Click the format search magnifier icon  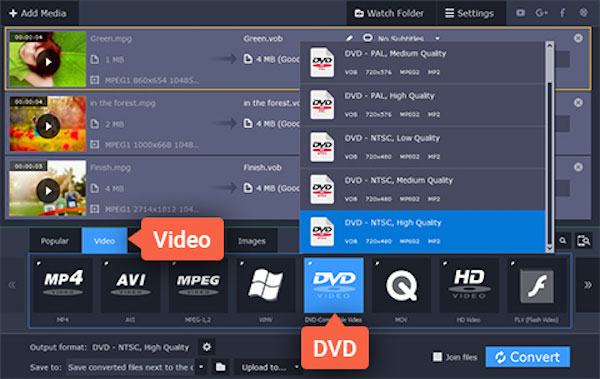563,241
